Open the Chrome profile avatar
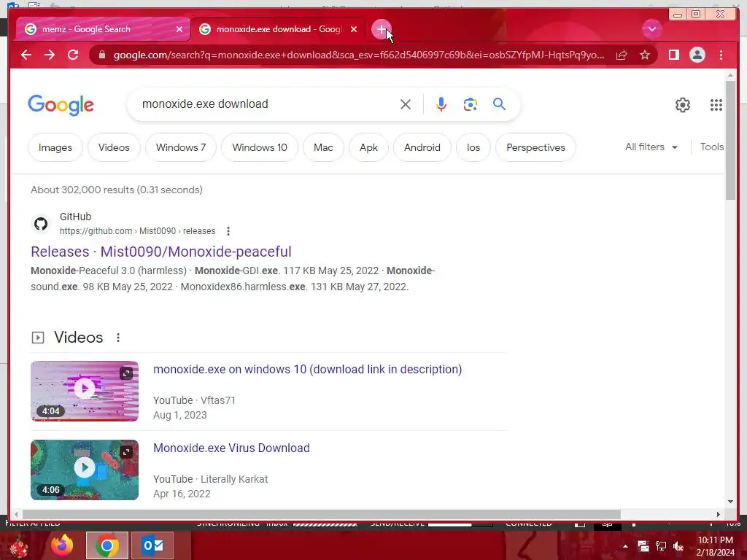The width and height of the screenshot is (747, 560). pos(697,55)
